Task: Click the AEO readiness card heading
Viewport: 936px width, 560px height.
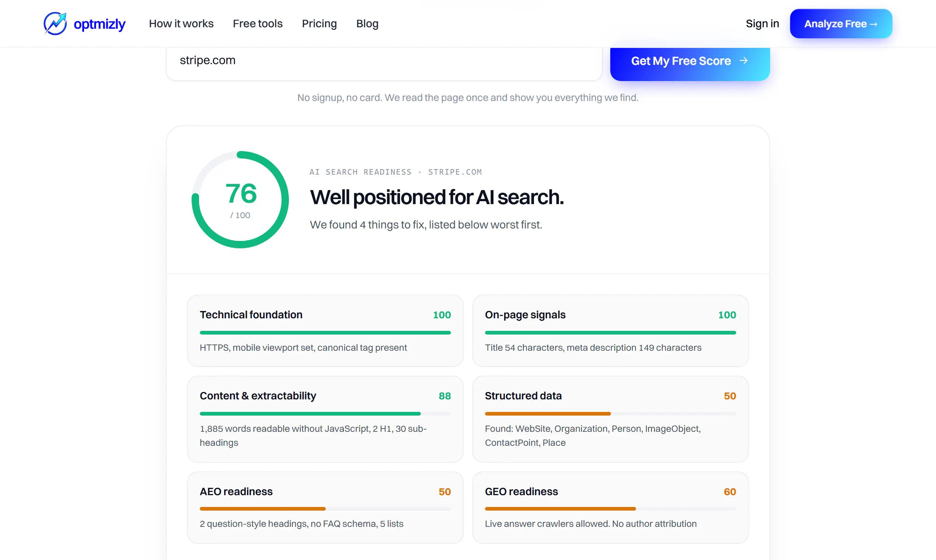Action: pyautogui.click(x=236, y=491)
